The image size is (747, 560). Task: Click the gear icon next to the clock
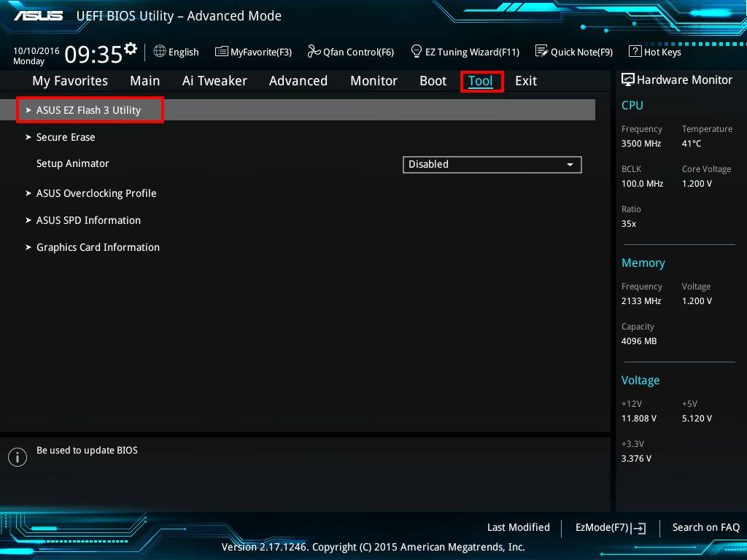131,48
